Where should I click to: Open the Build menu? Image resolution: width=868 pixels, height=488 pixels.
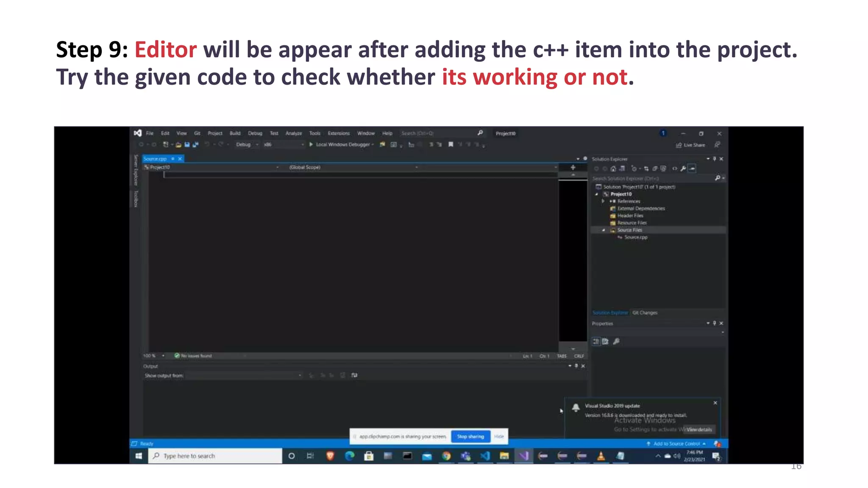(x=235, y=133)
